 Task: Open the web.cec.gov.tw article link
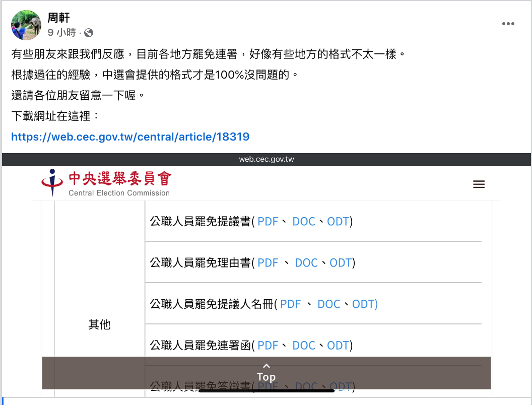[x=130, y=137]
